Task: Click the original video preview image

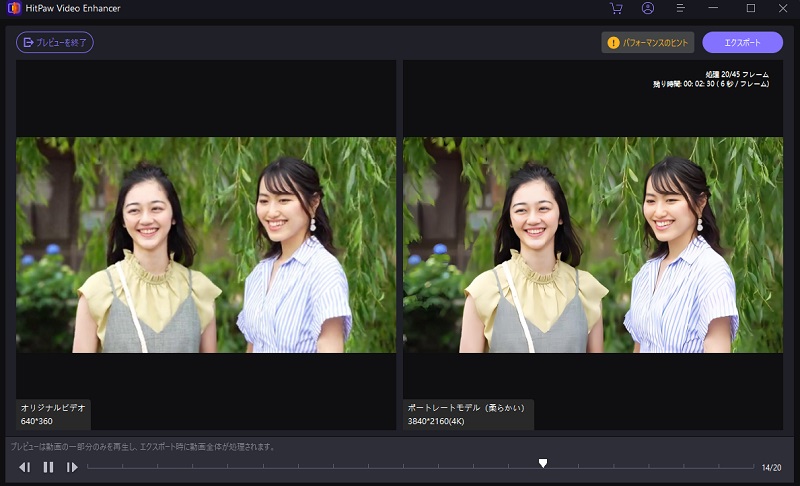Action: point(206,245)
